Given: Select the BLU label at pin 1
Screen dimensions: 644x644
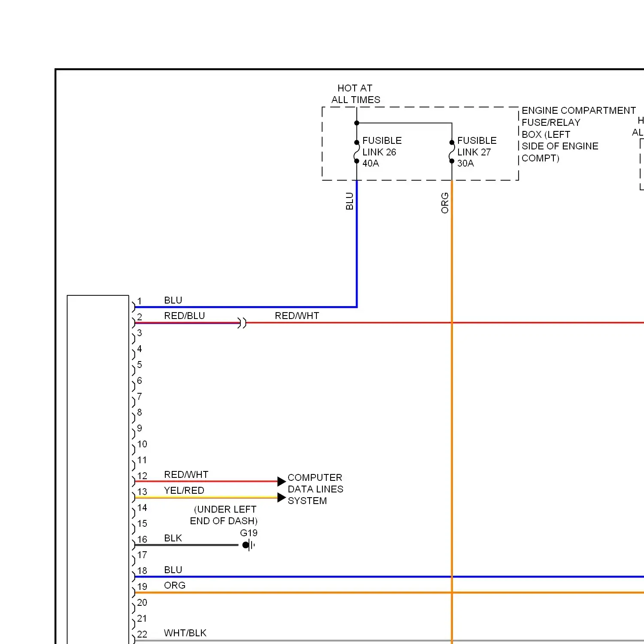Looking at the screenshot, I should tap(173, 300).
